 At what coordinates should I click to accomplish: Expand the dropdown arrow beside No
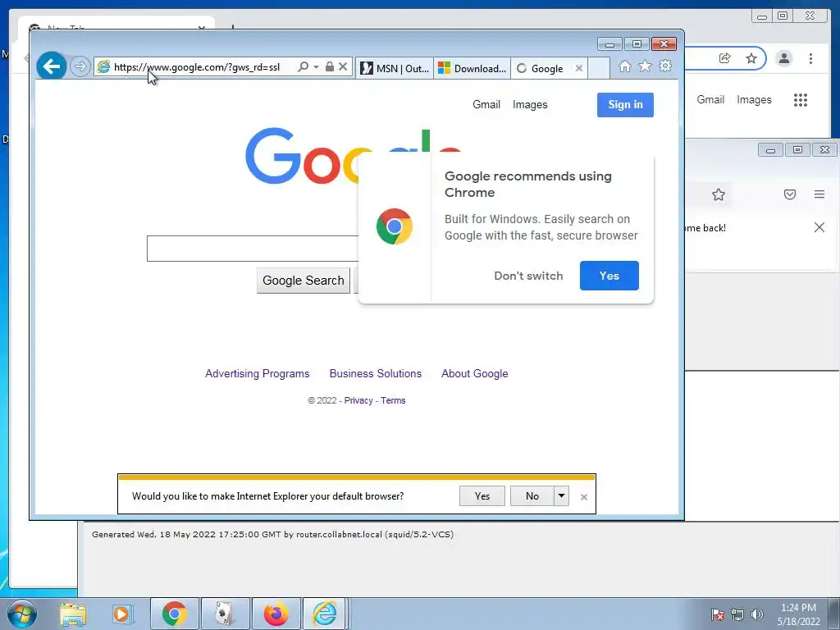pos(561,496)
